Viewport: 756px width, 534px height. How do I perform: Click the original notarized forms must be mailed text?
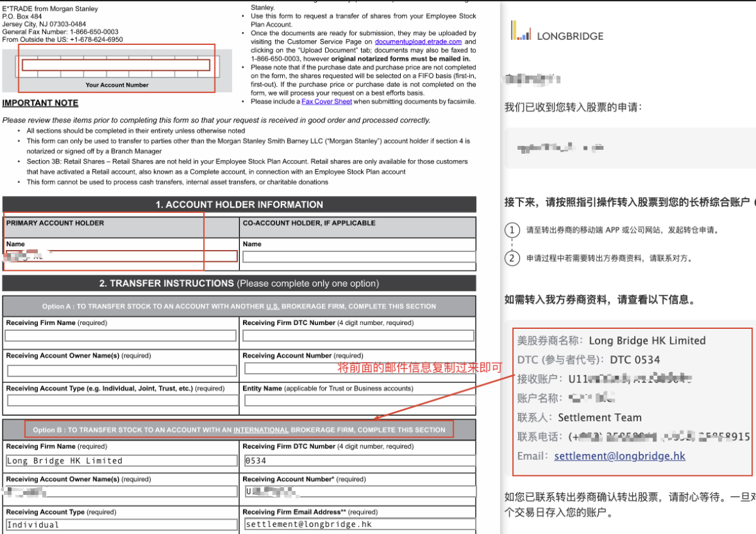click(x=400, y=59)
